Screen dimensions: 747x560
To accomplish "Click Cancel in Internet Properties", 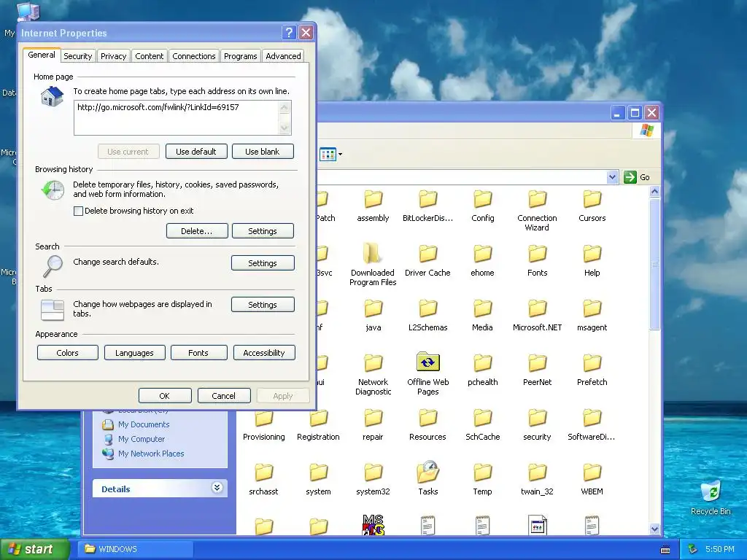I will coord(224,396).
